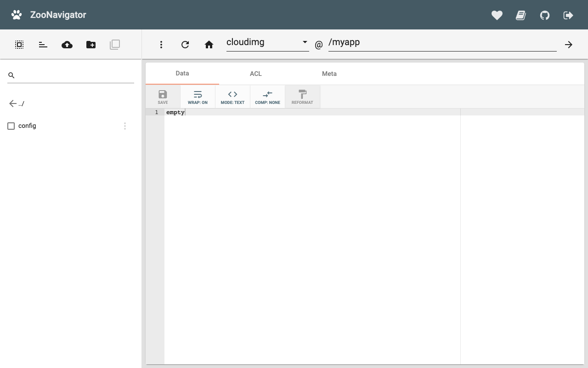Open config node three-dot menu
Viewport: 588px width, 368px height.
coord(125,126)
